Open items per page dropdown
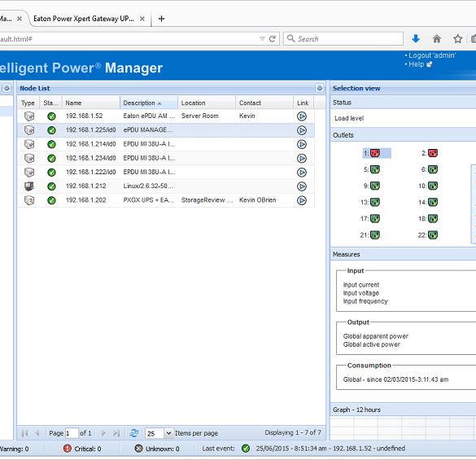 (168, 433)
